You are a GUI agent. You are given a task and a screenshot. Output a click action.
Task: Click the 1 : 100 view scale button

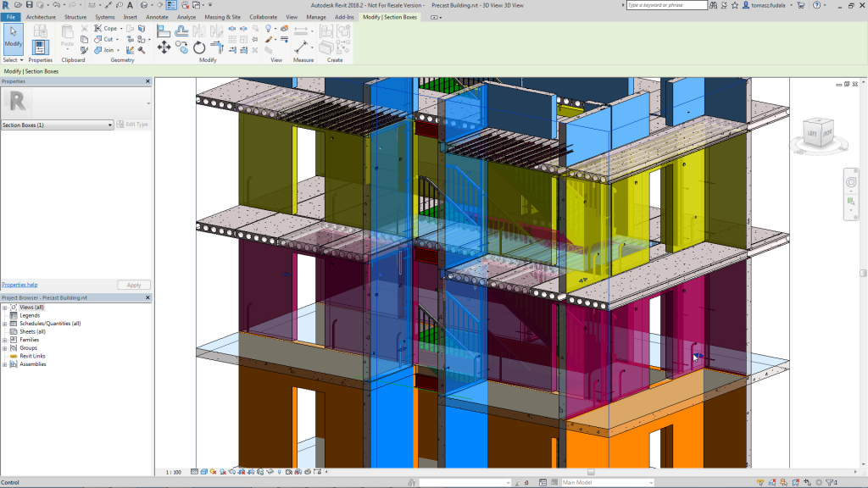click(x=173, y=472)
